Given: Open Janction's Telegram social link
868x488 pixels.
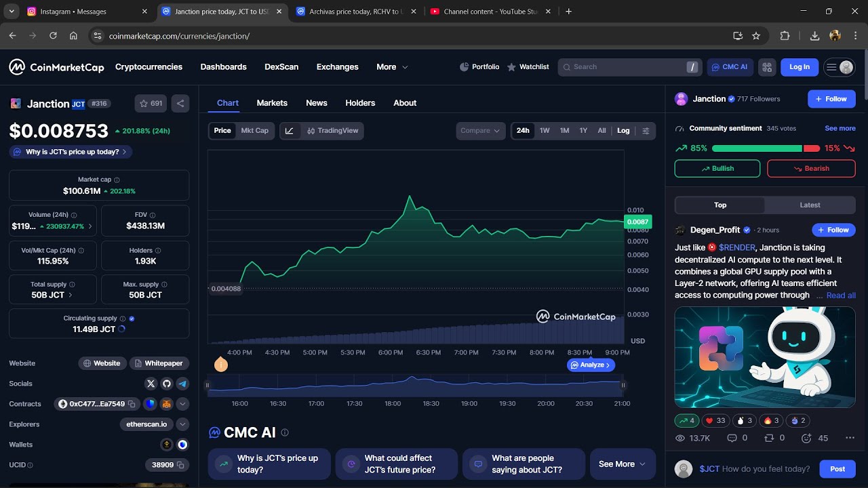Looking at the screenshot, I should pos(182,384).
